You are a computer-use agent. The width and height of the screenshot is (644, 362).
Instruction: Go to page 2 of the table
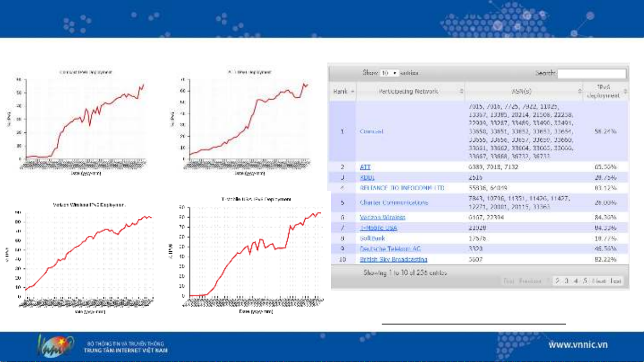[558, 281]
